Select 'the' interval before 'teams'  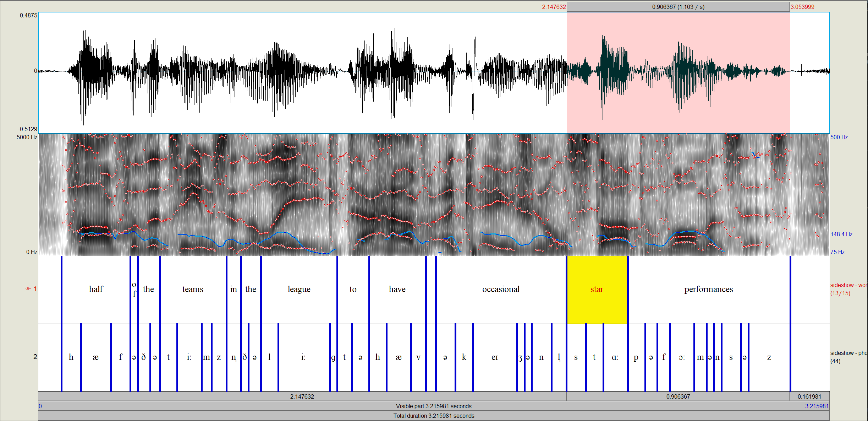149,290
